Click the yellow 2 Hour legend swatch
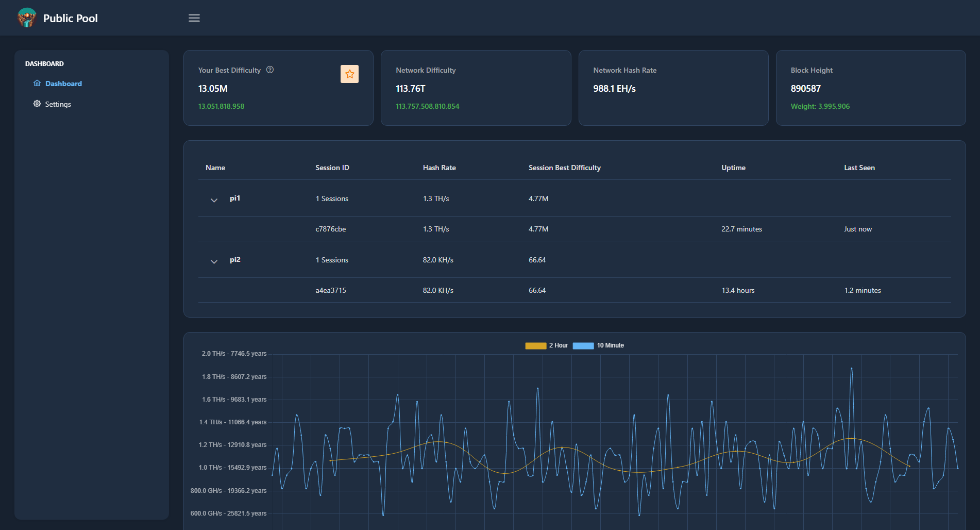This screenshot has height=530, width=980. (x=535, y=345)
